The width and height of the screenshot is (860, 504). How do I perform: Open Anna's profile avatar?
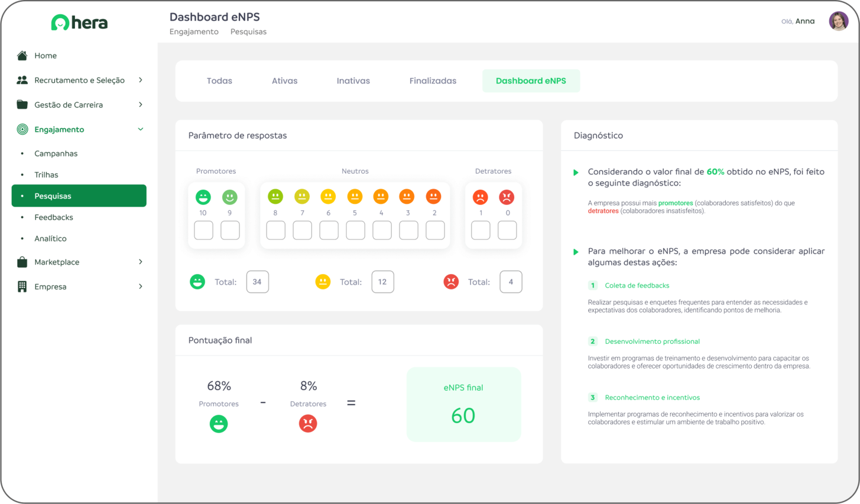838,21
